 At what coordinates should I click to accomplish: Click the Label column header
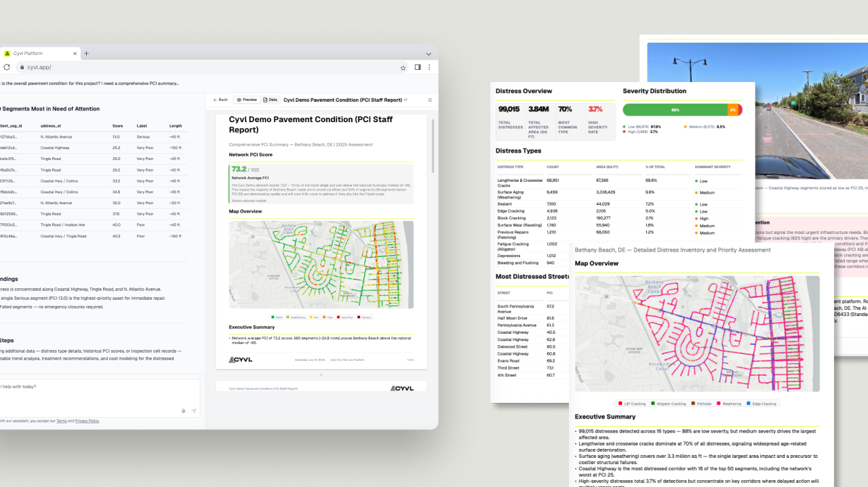click(x=141, y=125)
